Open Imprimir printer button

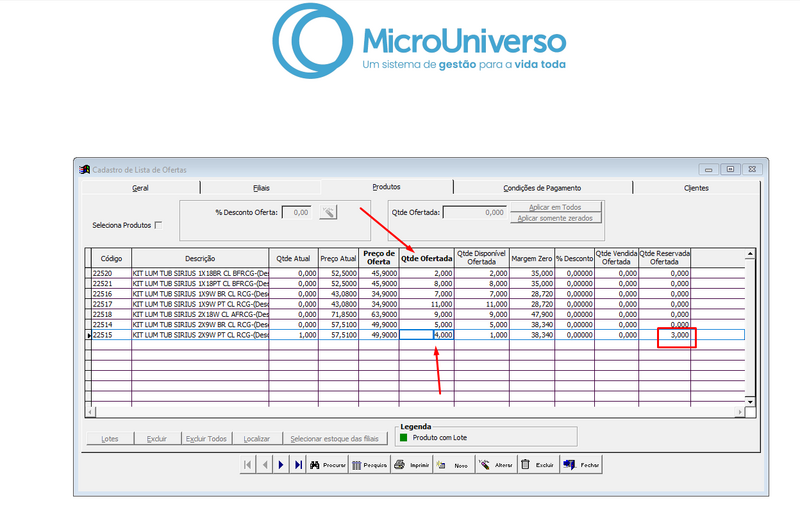(x=412, y=465)
